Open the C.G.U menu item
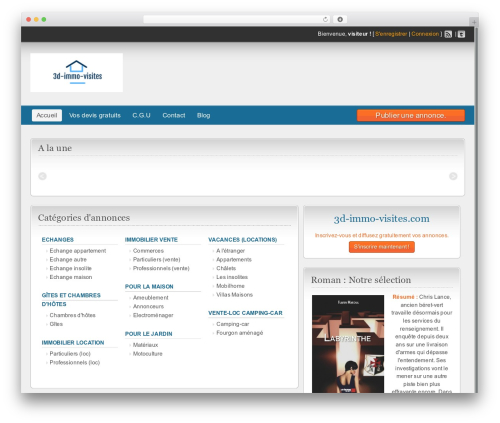The height and width of the screenshot is (423, 500). point(141,115)
